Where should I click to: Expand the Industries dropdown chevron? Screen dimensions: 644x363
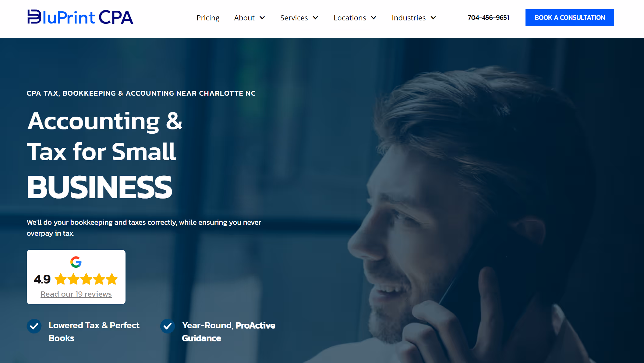[433, 18]
